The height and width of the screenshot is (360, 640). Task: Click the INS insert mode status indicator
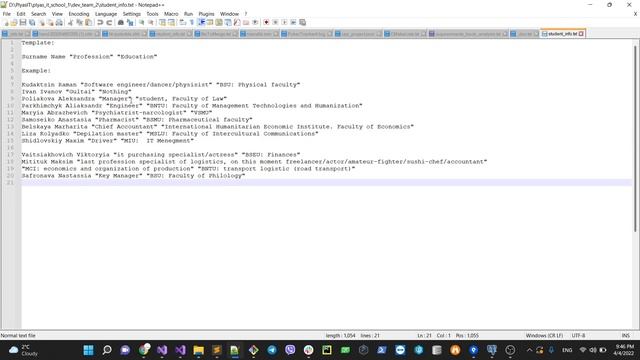pos(625,336)
